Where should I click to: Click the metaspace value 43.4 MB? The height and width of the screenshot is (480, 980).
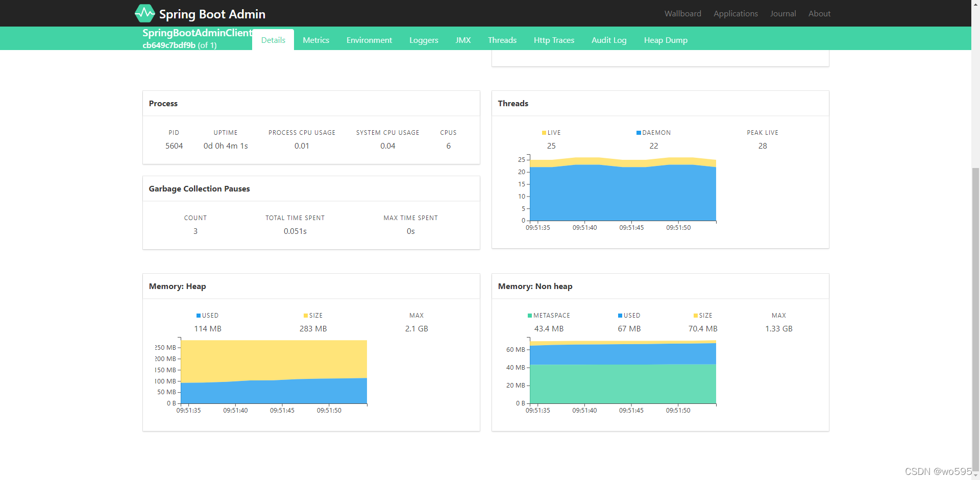[549, 329]
